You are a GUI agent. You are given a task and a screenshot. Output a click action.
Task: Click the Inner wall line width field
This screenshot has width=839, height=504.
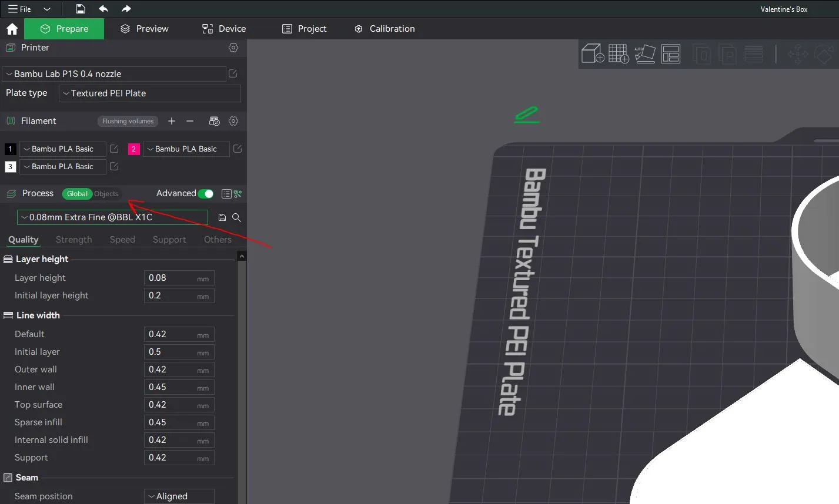[x=179, y=387]
